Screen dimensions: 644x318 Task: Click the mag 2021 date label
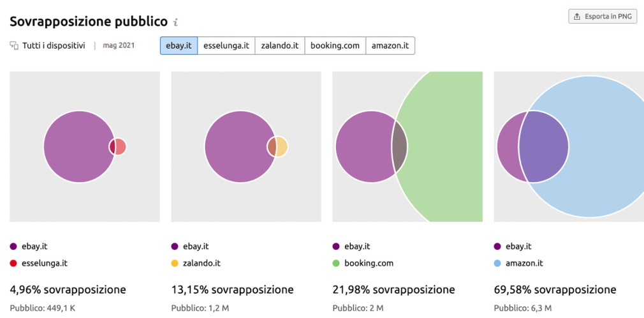pyautogui.click(x=119, y=46)
